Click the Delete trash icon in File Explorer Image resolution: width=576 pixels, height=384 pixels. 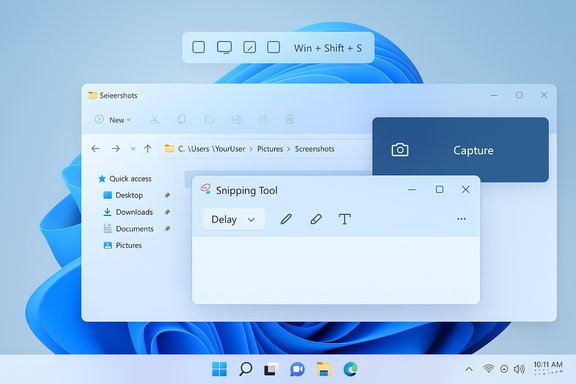[x=290, y=119]
